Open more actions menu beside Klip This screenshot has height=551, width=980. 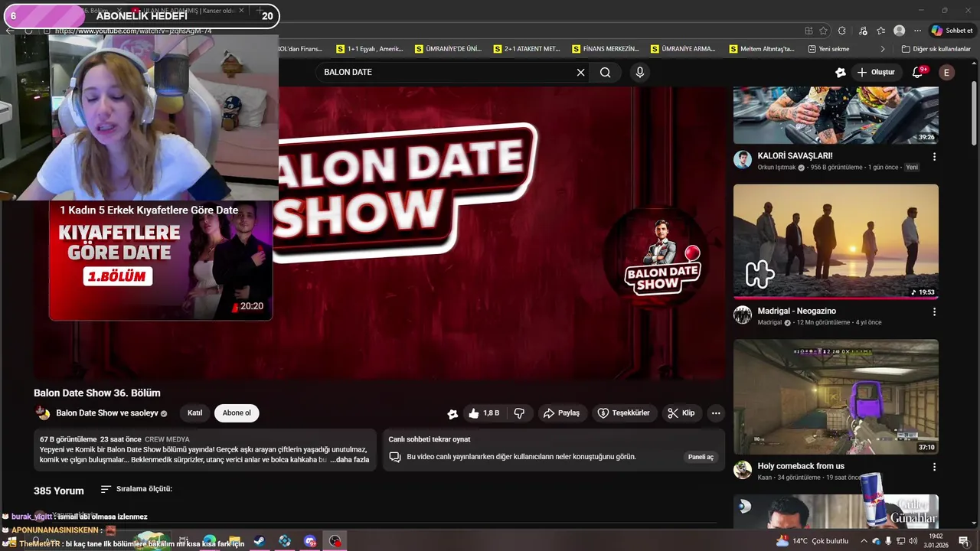tap(715, 413)
